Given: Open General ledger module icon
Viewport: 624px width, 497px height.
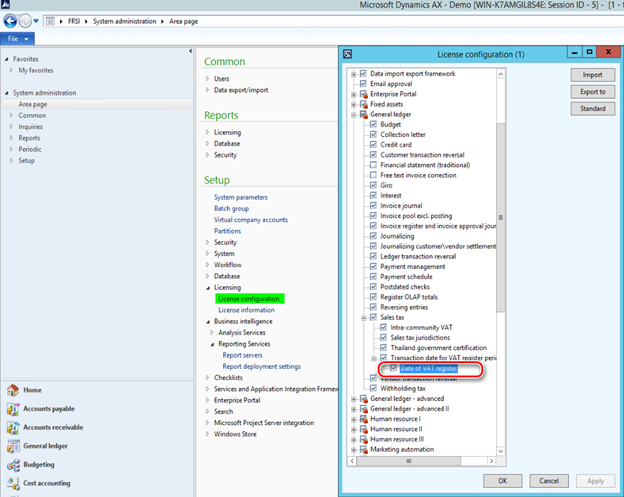Looking at the screenshot, I should click(x=13, y=446).
